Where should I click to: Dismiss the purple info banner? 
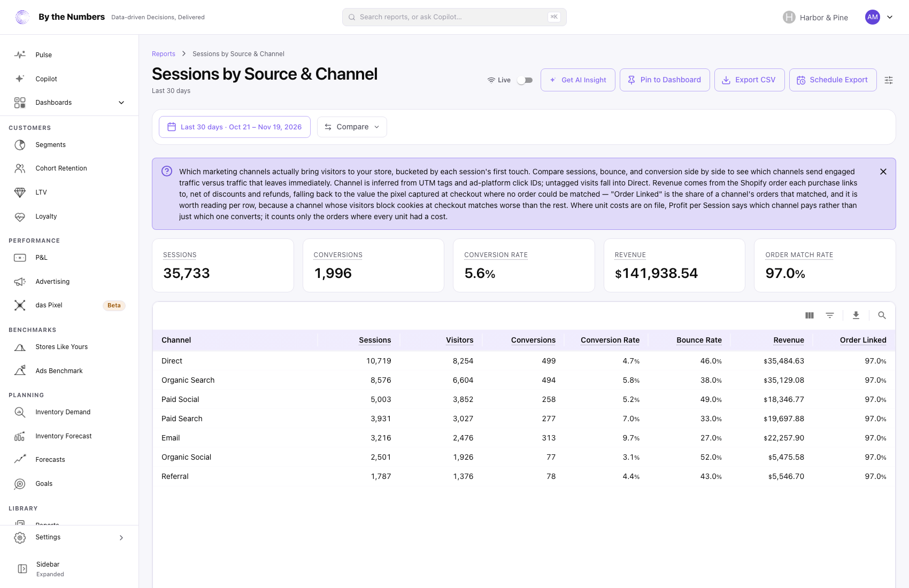883,172
